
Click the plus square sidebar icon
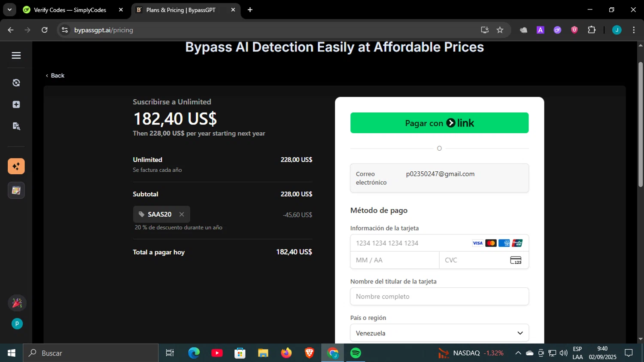click(x=16, y=104)
